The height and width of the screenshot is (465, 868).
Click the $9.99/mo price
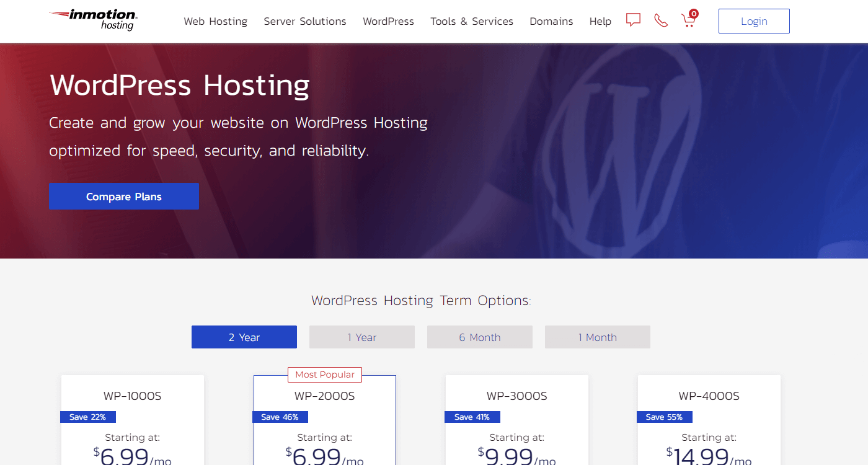pos(517,456)
